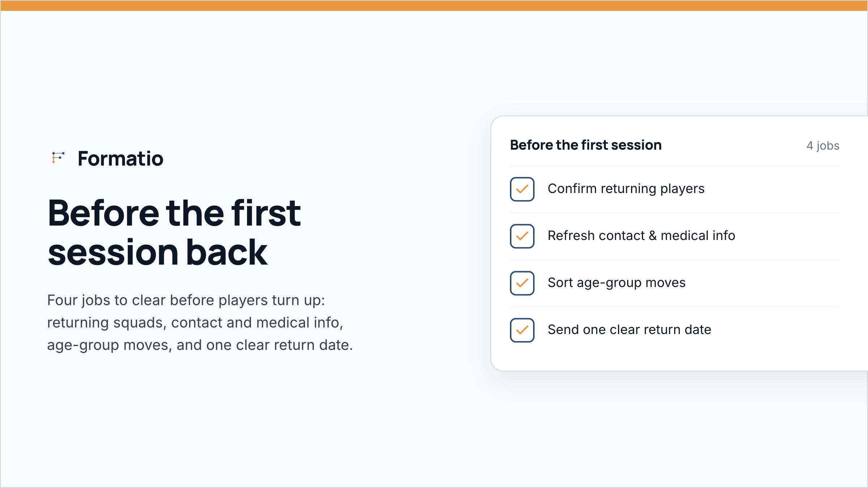Uncheck Send one clear return date
The height and width of the screenshot is (488, 868).
[x=522, y=330]
